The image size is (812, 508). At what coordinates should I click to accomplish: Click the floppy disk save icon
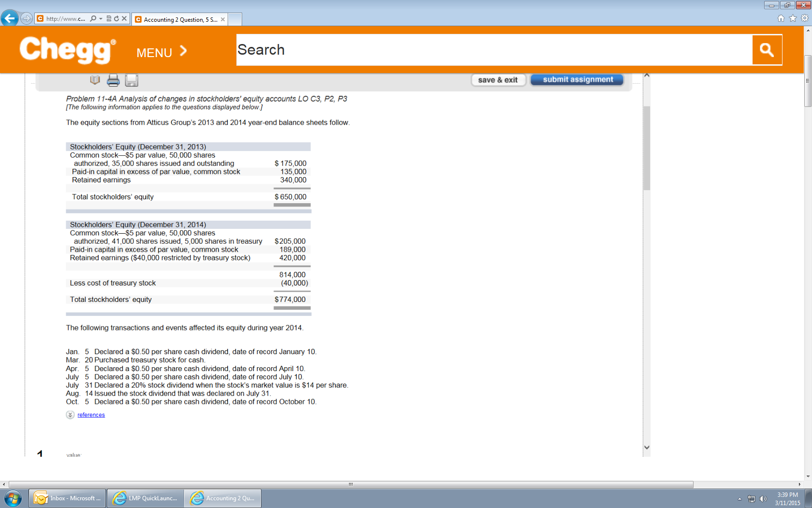(131, 80)
